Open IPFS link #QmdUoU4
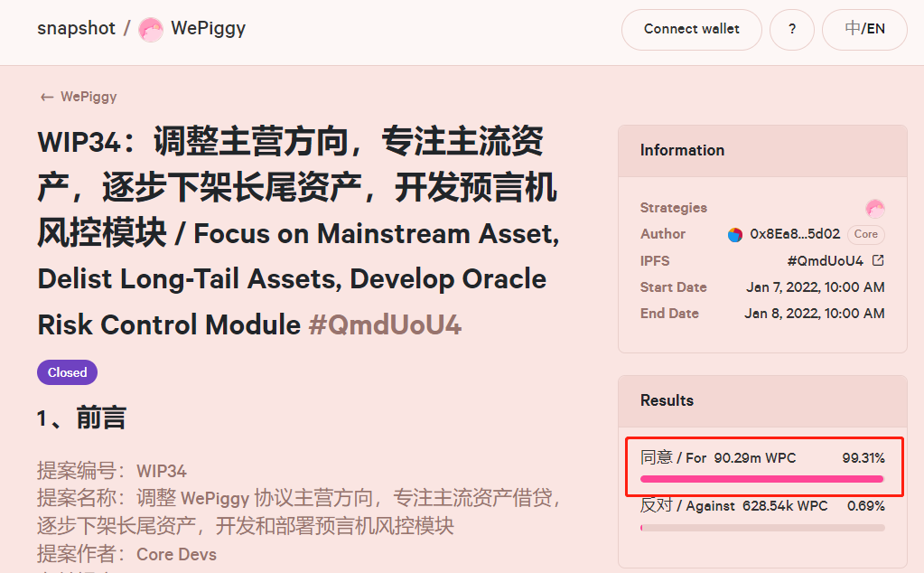The width and height of the screenshot is (924, 573). coord(825,260)
